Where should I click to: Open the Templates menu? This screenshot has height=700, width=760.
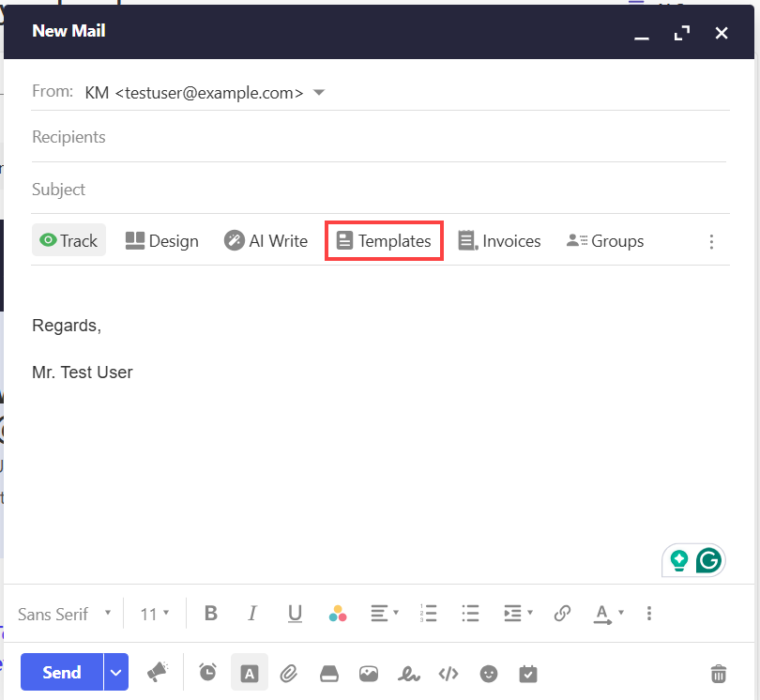click(384, 241)
